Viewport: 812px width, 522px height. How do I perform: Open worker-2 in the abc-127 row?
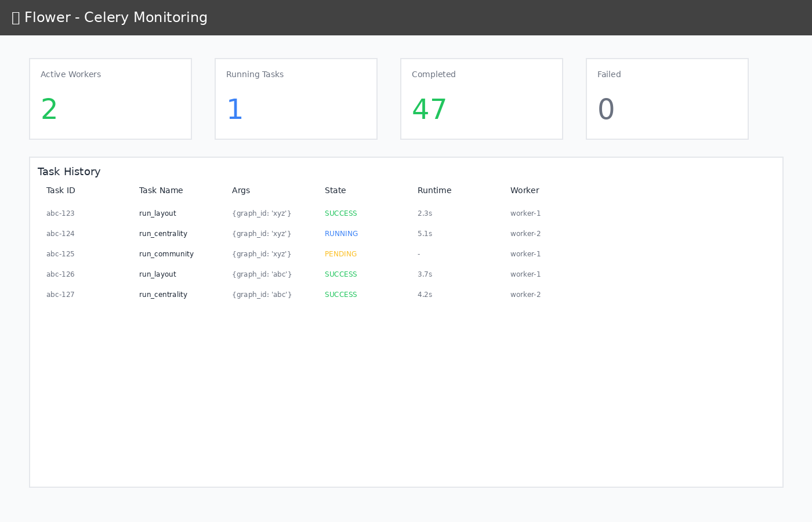525,295
